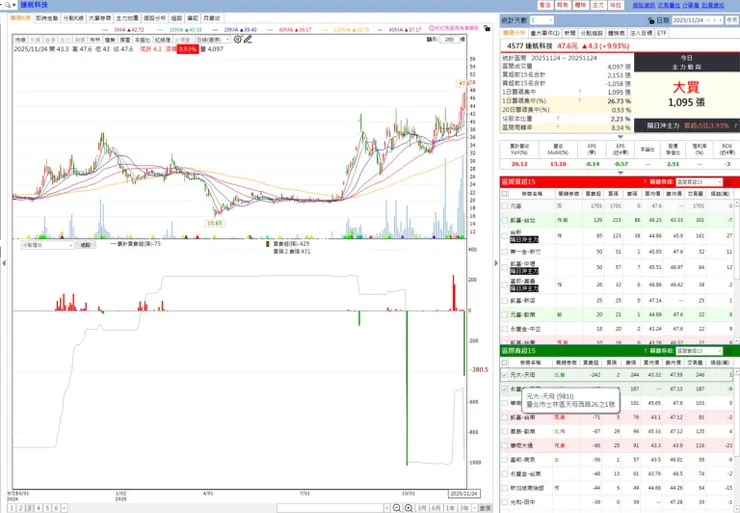
Task: Click the magnifier search icon at top-left
Action: [7, 5]
